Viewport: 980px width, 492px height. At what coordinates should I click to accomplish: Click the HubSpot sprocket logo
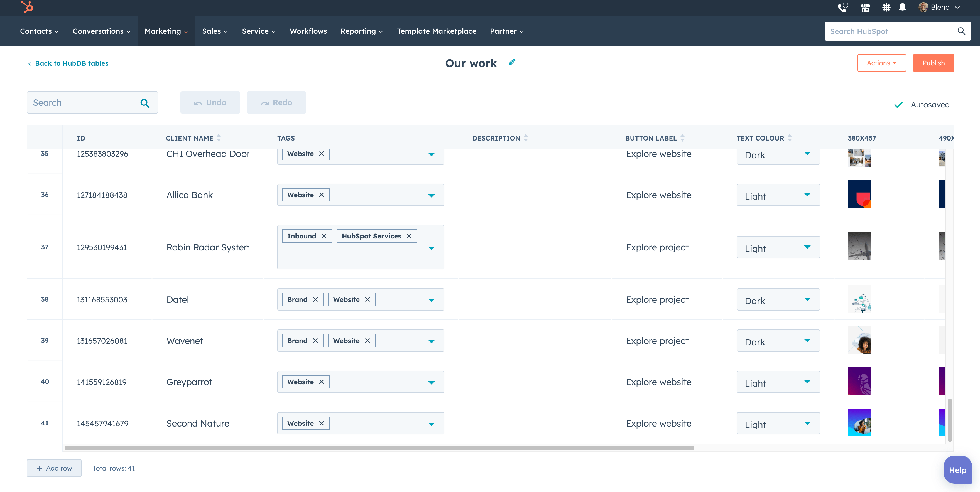tap(27, 7)
